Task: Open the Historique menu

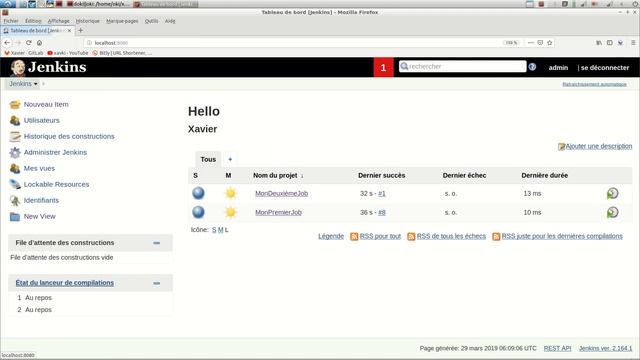Action: 87,21
